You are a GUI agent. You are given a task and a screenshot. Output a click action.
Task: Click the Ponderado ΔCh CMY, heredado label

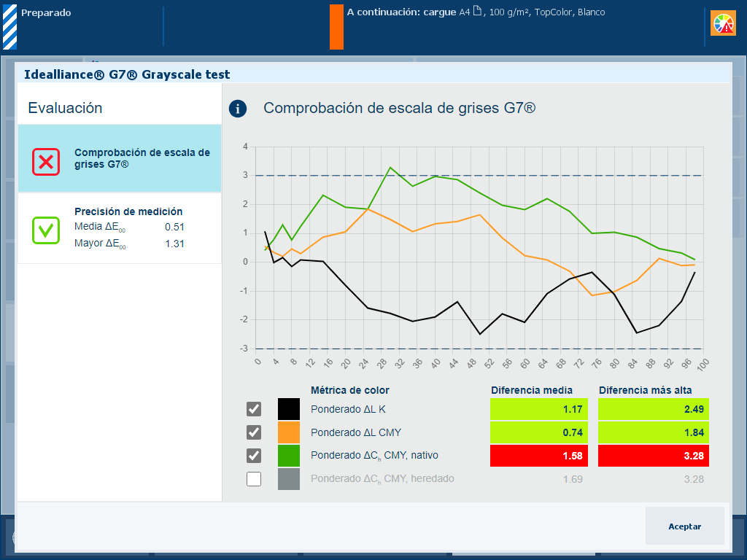(382, 479)
